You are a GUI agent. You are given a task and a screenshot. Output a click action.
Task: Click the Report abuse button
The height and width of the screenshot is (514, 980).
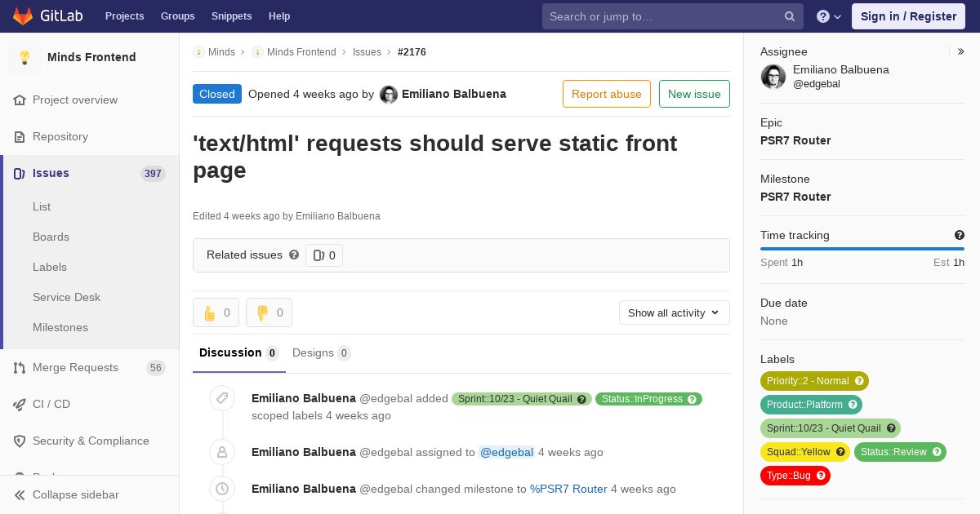click(607, 94)
